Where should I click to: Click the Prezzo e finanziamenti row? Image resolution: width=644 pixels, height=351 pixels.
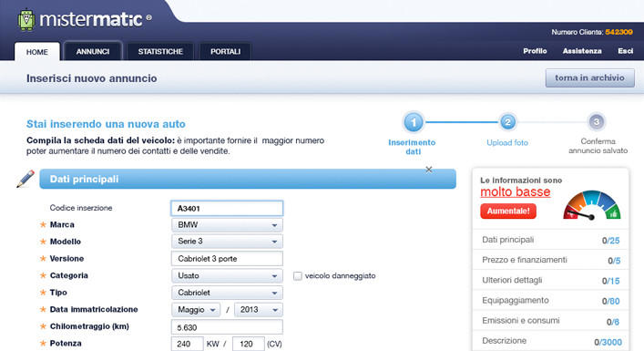(551, 260)
